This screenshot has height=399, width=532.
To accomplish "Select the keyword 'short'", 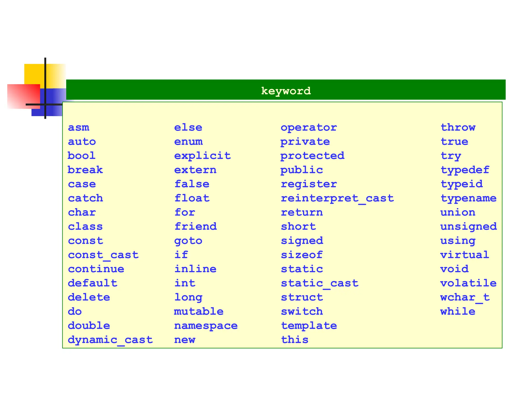I will pos(298,227).
